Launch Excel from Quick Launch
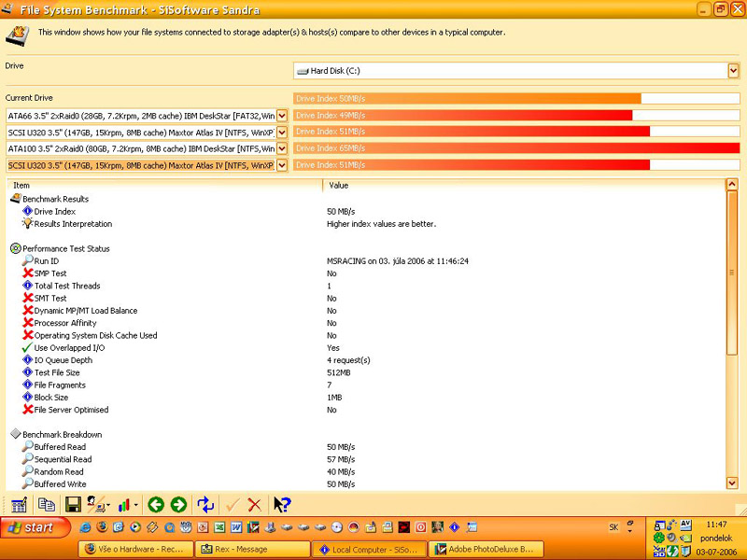Image resolution: width=747 pixels, height=560 pixels. point(219,527)
